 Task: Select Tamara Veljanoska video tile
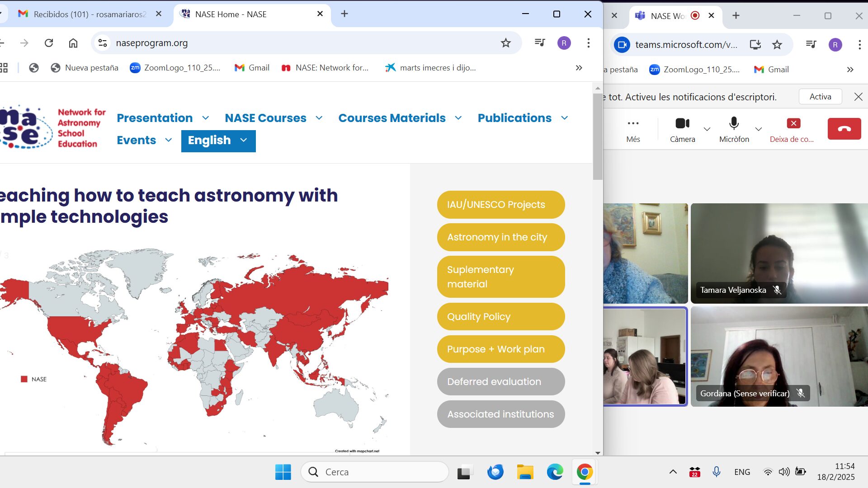click(x=779, y=253)
